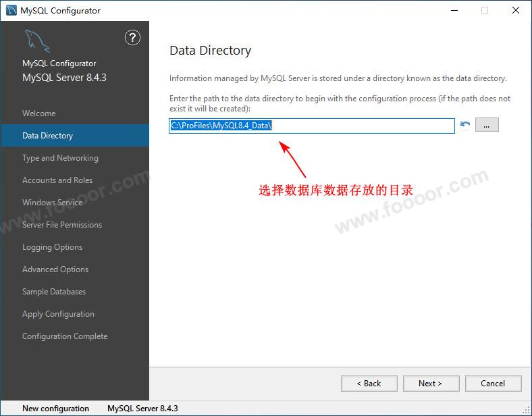Click the revert path undo arrow icon

[x=465, y=125]
